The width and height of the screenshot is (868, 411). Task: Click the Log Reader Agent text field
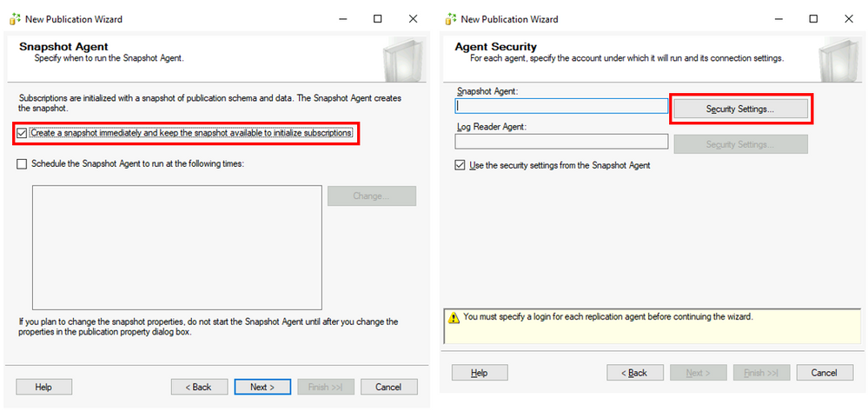pyautogui.click(x=561, y=141)
